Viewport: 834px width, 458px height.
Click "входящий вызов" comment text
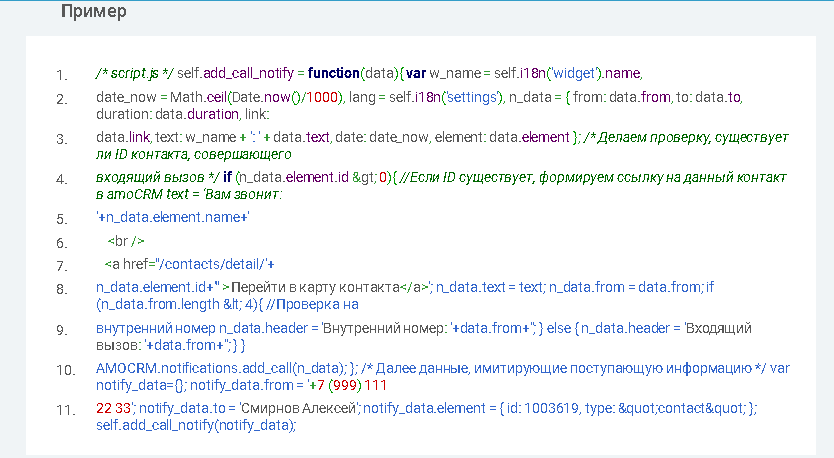[150, 178]
